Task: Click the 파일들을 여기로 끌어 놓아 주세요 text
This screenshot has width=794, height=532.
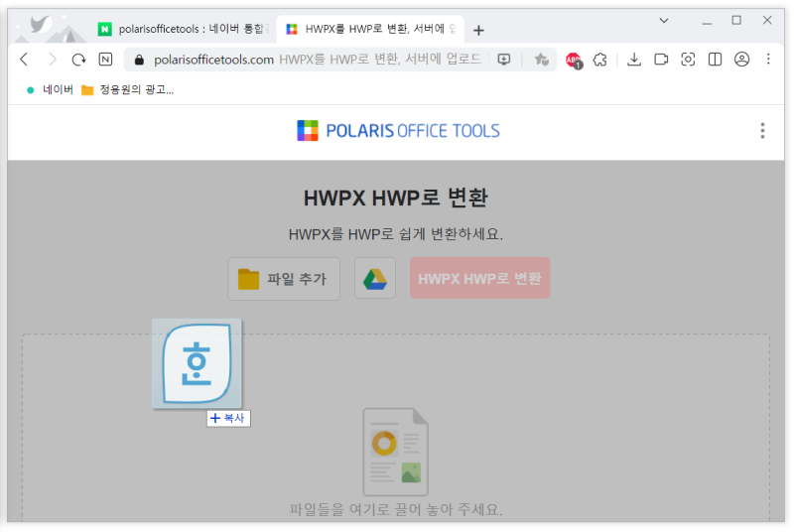Action: [395, 509]
